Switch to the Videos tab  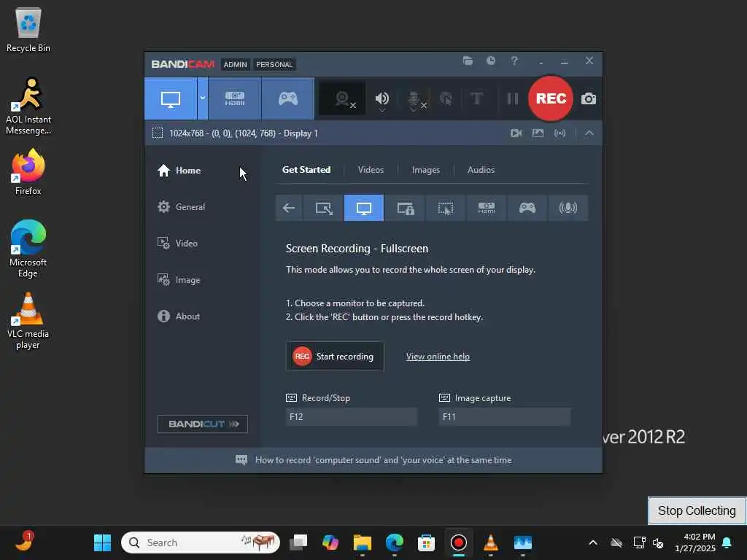coord(371,170)
